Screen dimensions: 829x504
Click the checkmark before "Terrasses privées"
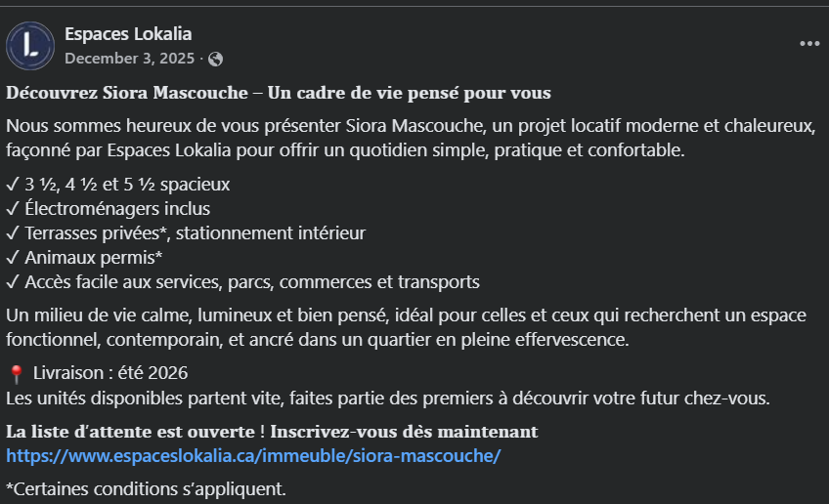[x=12, y=233]
